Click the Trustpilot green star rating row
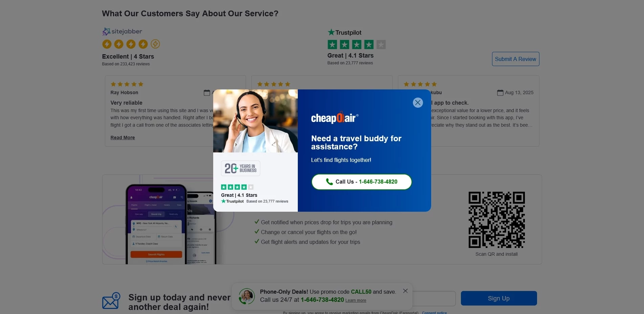 point(356,44)
